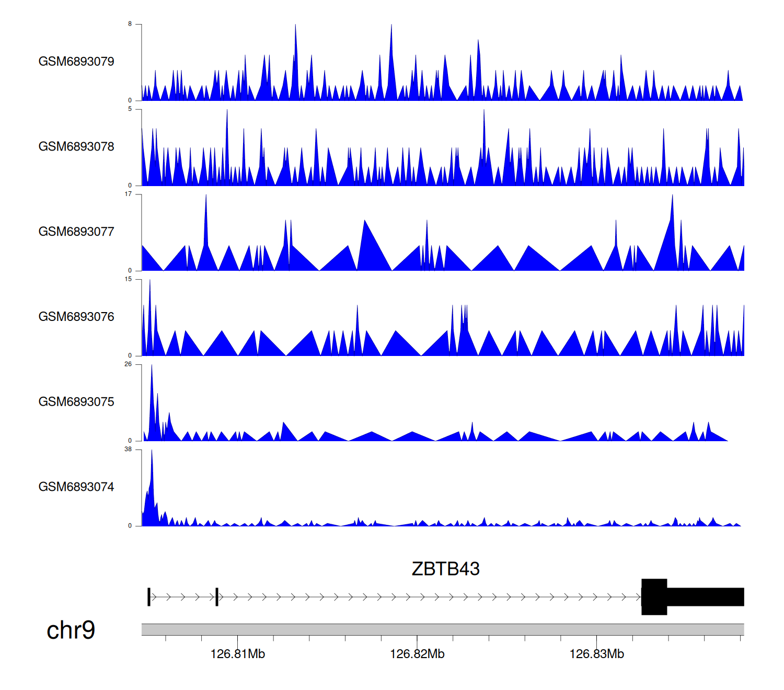Click the ZBTB43 gene name
This screenshot has height=690, width=784.
click(x=445, y=569)
